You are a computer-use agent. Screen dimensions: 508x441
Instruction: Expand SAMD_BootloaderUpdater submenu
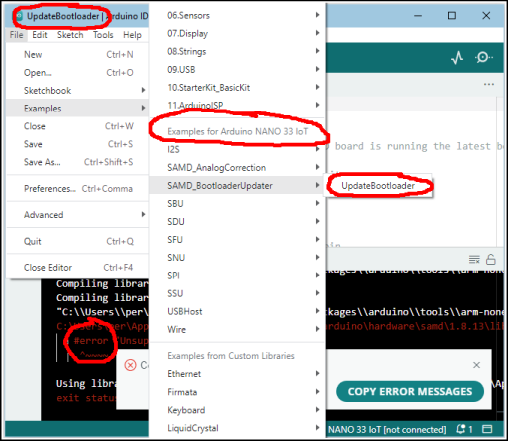pyautogui.click(x=237, y=185)
